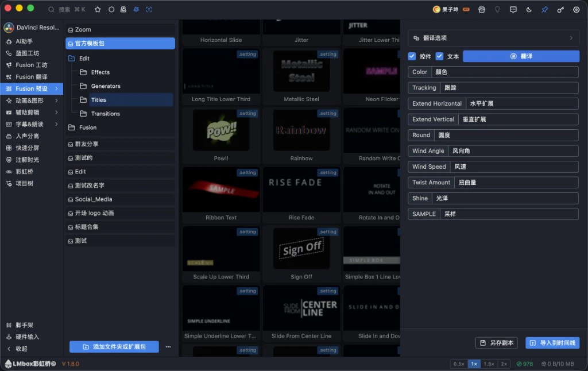Toggle the 控件 checkbox

(412, 56)
